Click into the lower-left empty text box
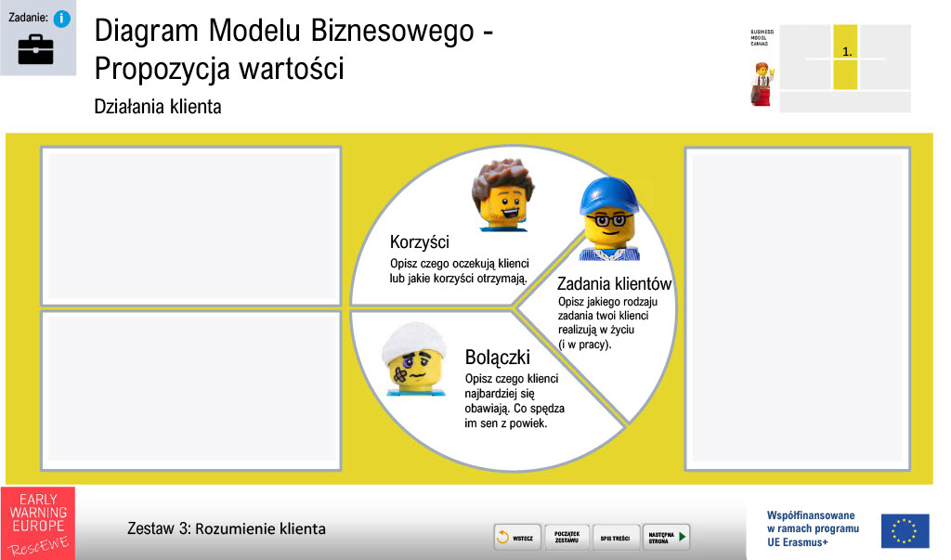Image resolution: width=951 pixels, height=560 pixels. (x=191, y=391)
